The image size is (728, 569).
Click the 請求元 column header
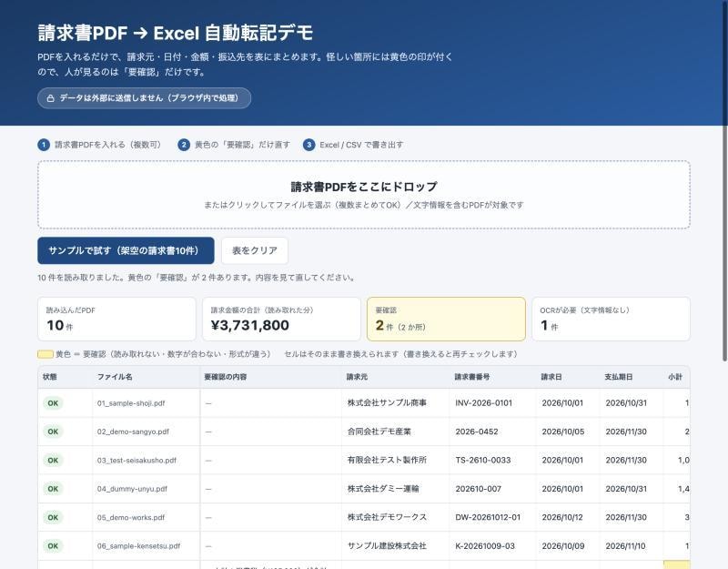coord(396,377)
